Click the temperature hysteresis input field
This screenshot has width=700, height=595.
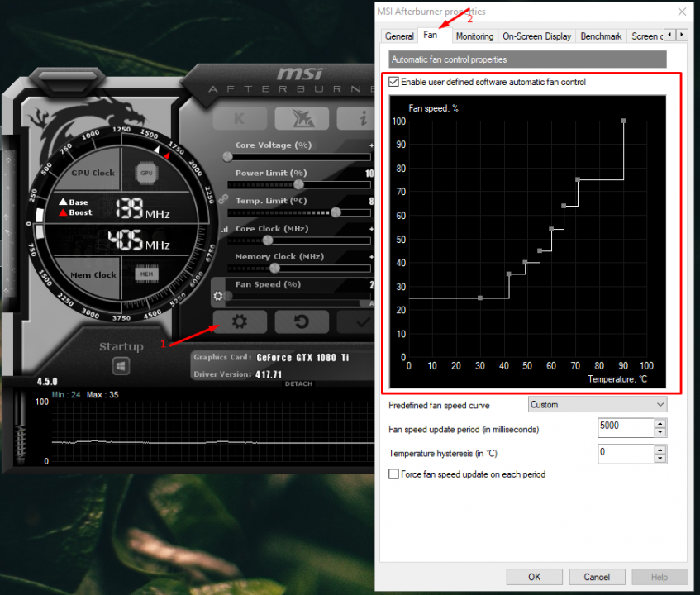click(626, 454)
